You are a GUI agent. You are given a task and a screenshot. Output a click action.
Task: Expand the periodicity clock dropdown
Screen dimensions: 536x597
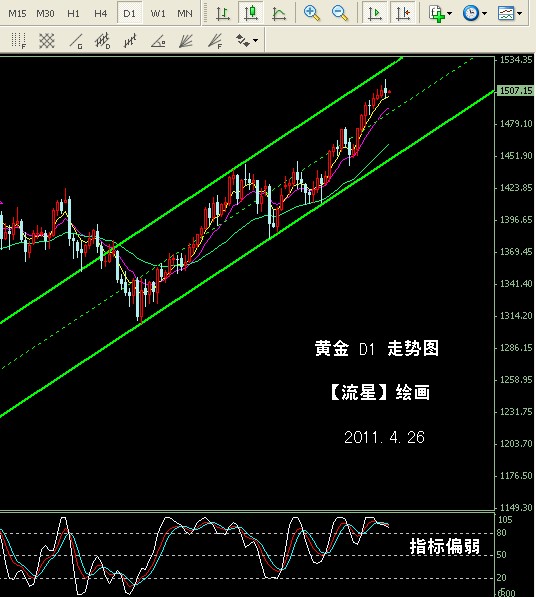click(474, 13)
